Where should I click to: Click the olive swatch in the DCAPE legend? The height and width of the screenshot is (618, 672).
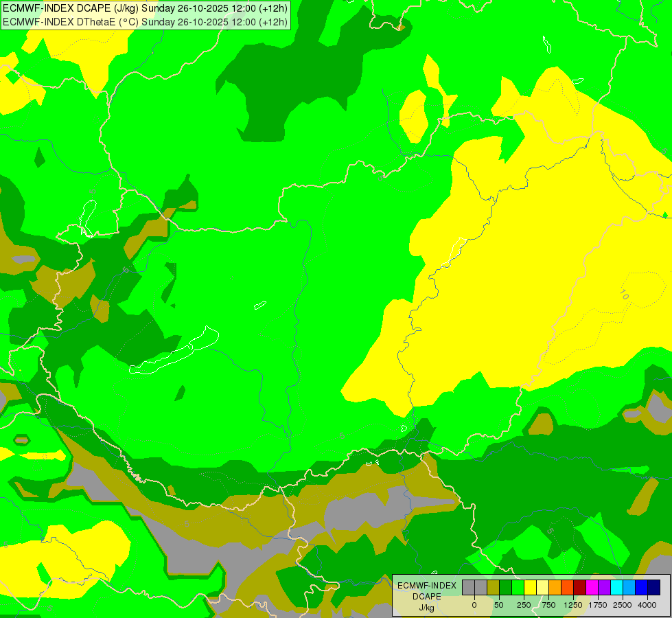494,588
